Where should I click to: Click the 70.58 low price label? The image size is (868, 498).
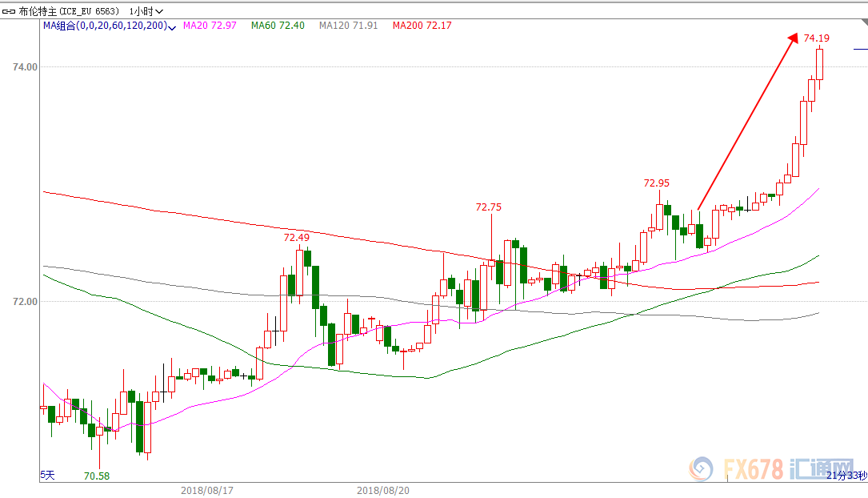(x=97, y=476)
